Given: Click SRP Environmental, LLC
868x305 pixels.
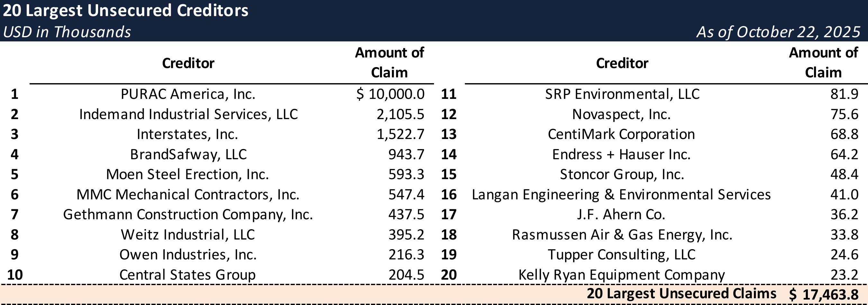Looking at the screenshot, I should (x=622, y=94).
